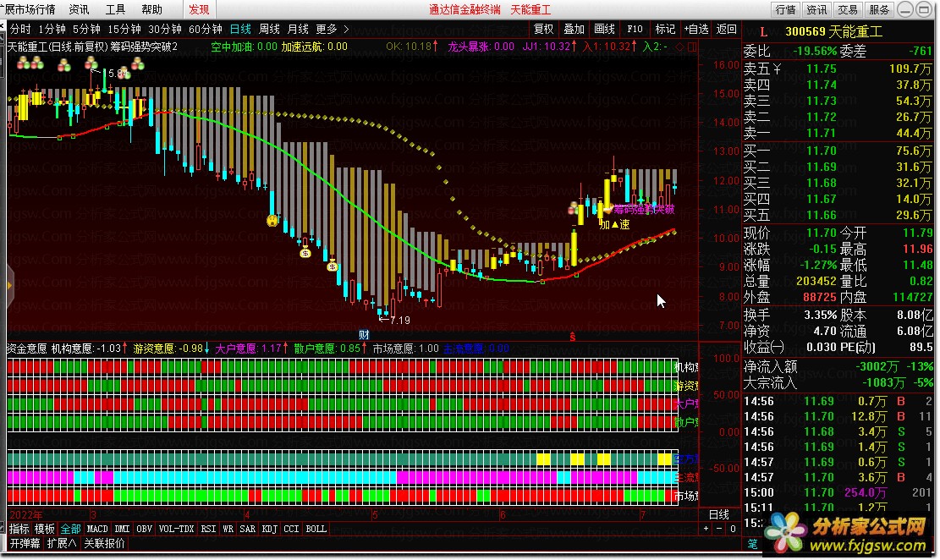Open the 帮助 menu
Screen dimensions: 940x560
pos(151,9)
